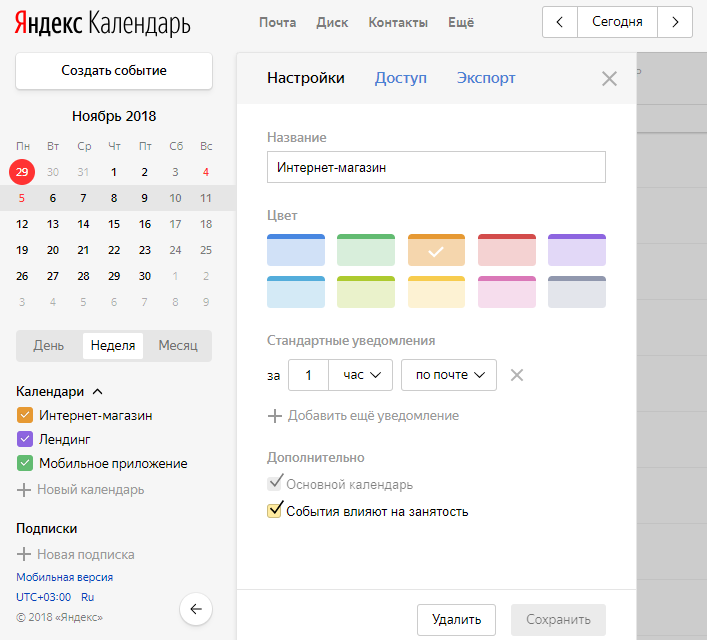The height and width of the screenshot is (640, 707).
Task: Choose the yellow calendar color
Action: [436, 292]
